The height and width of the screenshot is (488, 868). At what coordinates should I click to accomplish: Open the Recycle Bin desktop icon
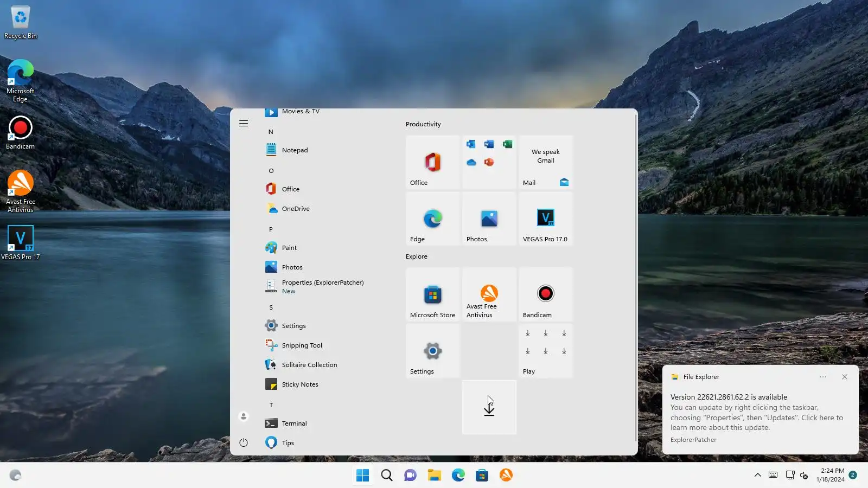21,23
